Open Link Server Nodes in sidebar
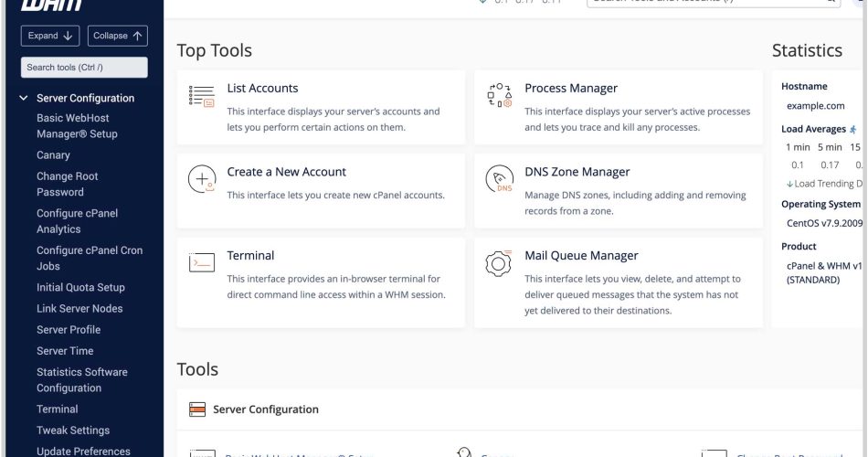 pyautogui.click(x=79, y=309)
